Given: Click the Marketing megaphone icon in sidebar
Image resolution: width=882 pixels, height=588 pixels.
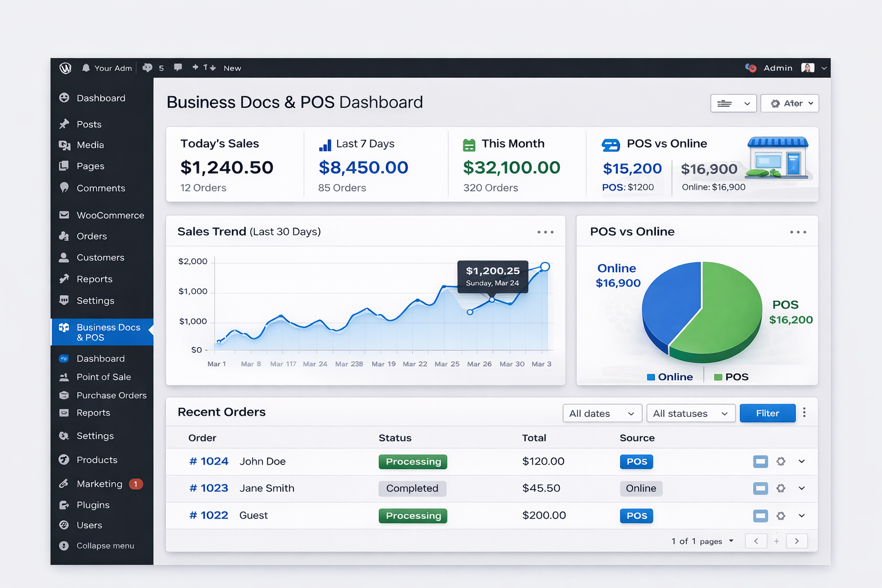Looking at the screenshot, I should point(64,483).
